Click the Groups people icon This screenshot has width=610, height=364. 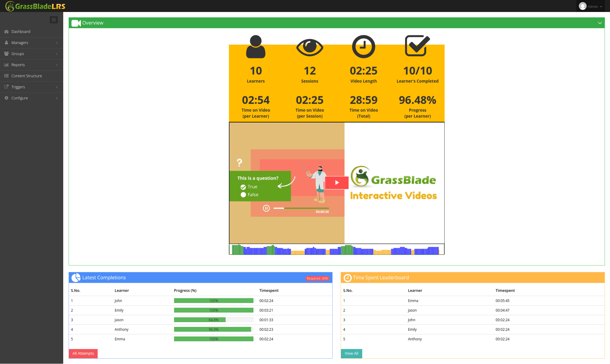click(x=6, y=54)
